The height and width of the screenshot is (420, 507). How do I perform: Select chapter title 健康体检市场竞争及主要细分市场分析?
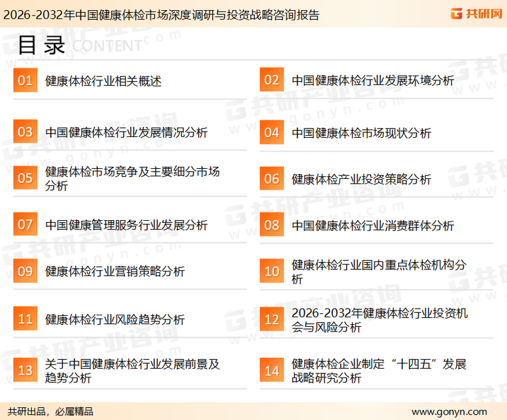(132, 179)
